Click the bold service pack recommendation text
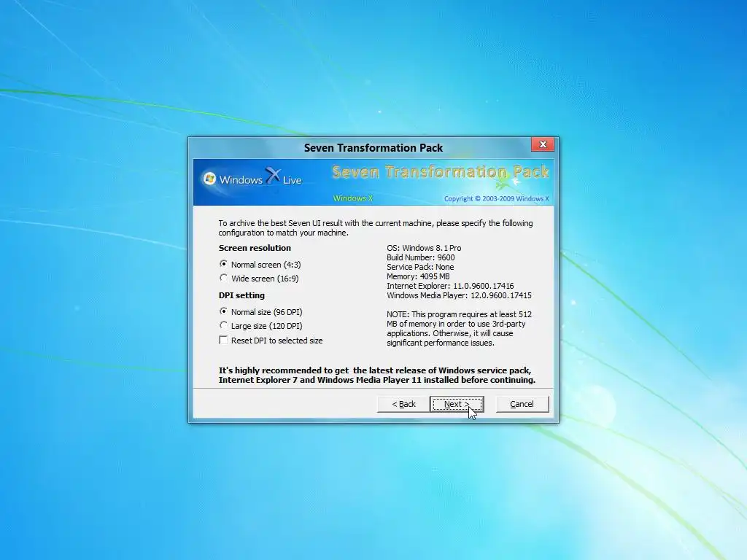The width and height of the screenshot is (747, 560). point(377,375)
